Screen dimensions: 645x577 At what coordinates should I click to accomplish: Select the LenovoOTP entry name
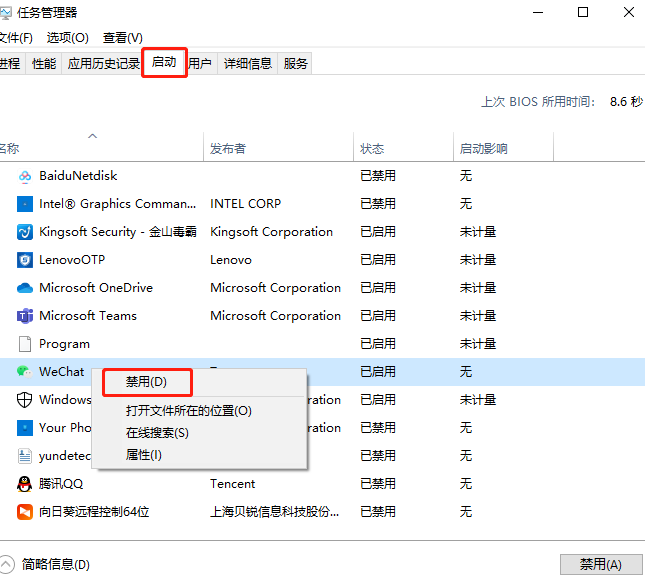[72, 260]
